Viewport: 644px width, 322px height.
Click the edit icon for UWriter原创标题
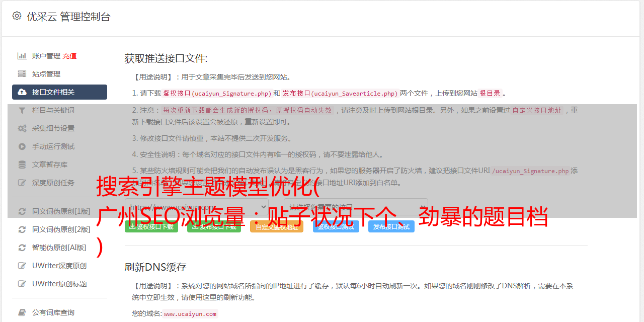(22, 284)
